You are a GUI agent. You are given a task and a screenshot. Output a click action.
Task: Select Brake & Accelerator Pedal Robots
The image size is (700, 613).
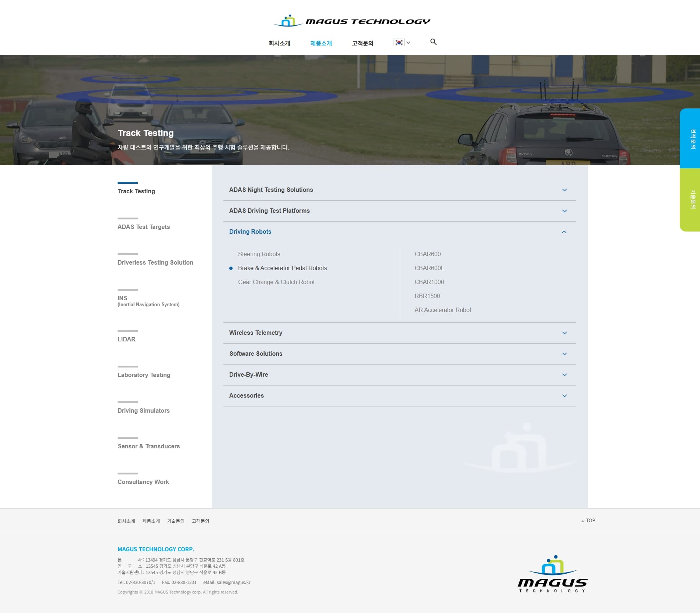pyautogui.click(x=282, y=268)
